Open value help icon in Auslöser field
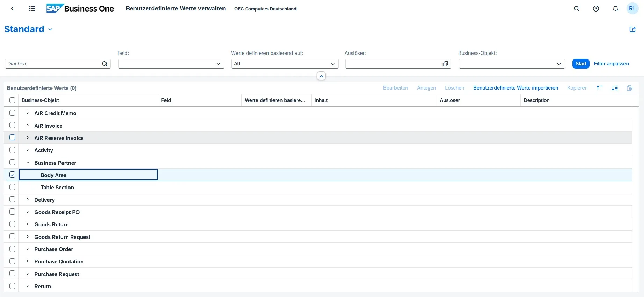 445,64
